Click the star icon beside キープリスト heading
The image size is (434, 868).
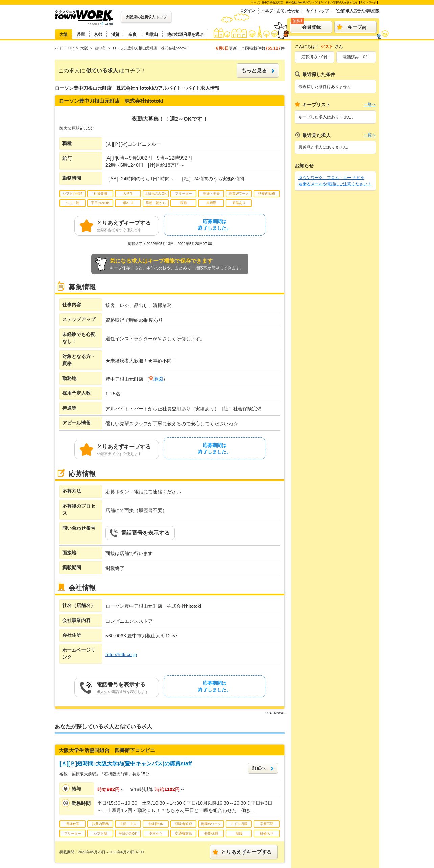click(297, 104)
